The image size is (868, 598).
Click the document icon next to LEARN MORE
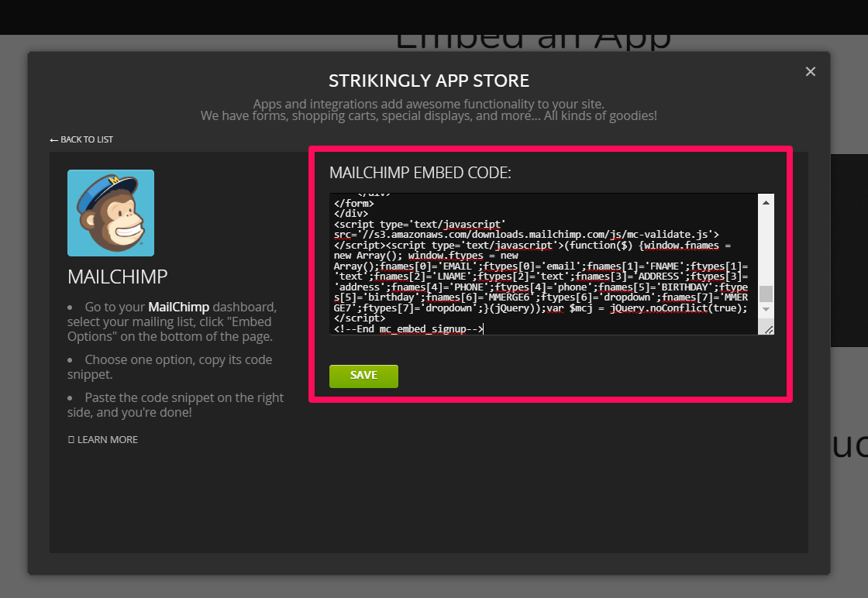(x=71, y=439)
